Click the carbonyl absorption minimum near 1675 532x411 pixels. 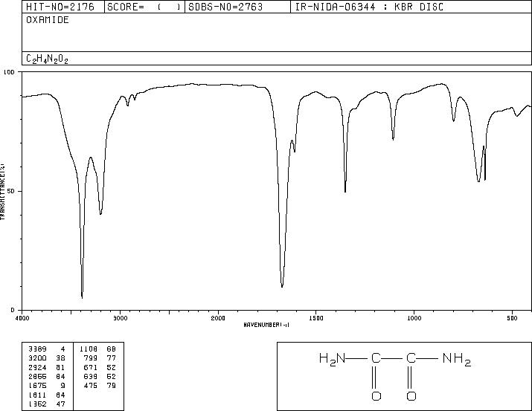[x=282, y=286]
